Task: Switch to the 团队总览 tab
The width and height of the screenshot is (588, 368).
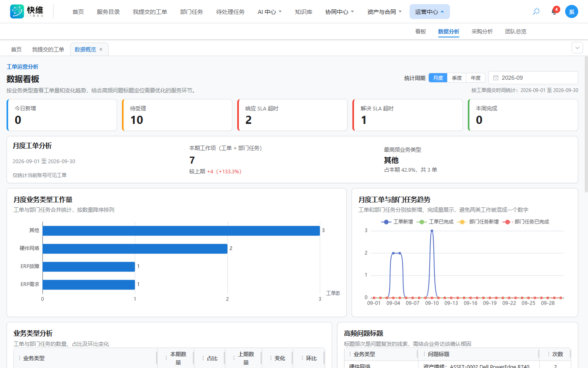Action: [516, 31]
